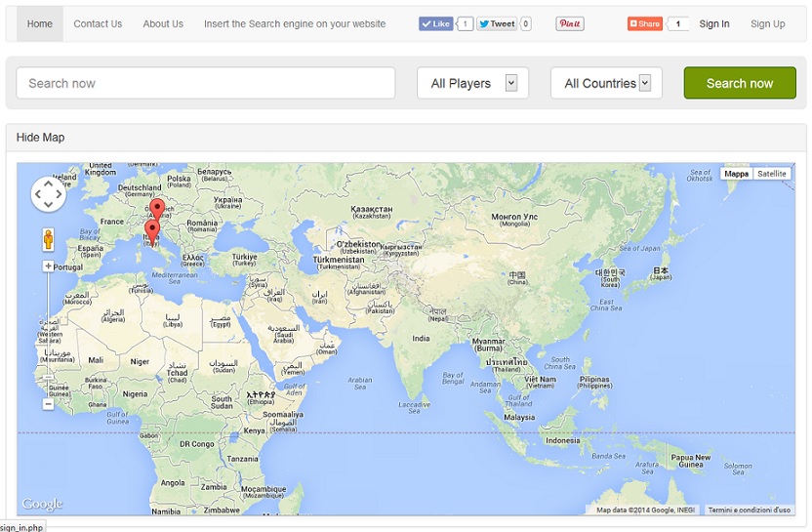Click the Tweet button

496,23
